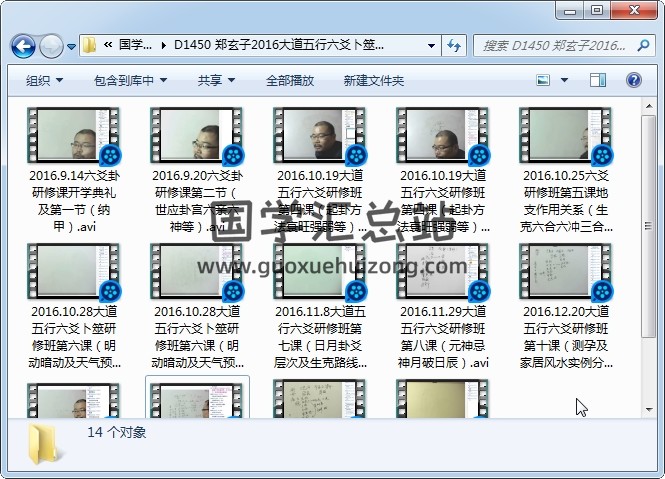Select the 国学... breadcrumb segment
This screenshot has width=665, height=479.
(135, 45)
